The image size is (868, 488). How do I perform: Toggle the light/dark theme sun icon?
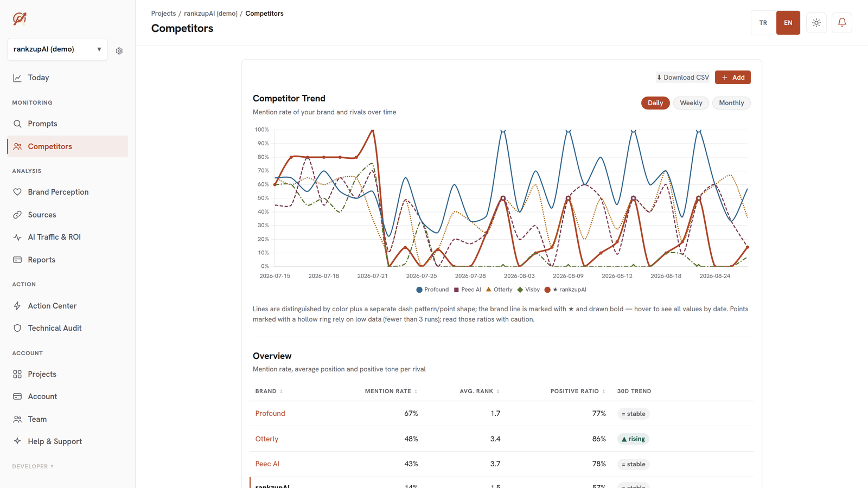coord(816,23)
